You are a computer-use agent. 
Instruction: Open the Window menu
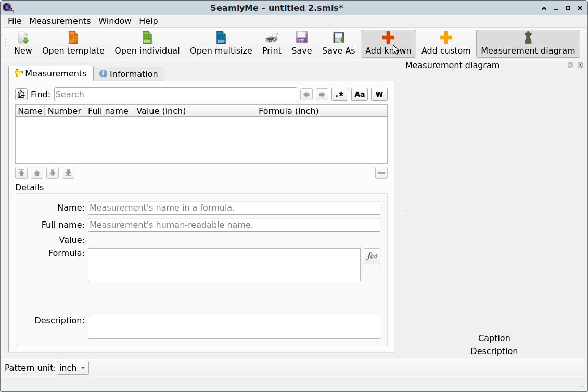[115, 21]
